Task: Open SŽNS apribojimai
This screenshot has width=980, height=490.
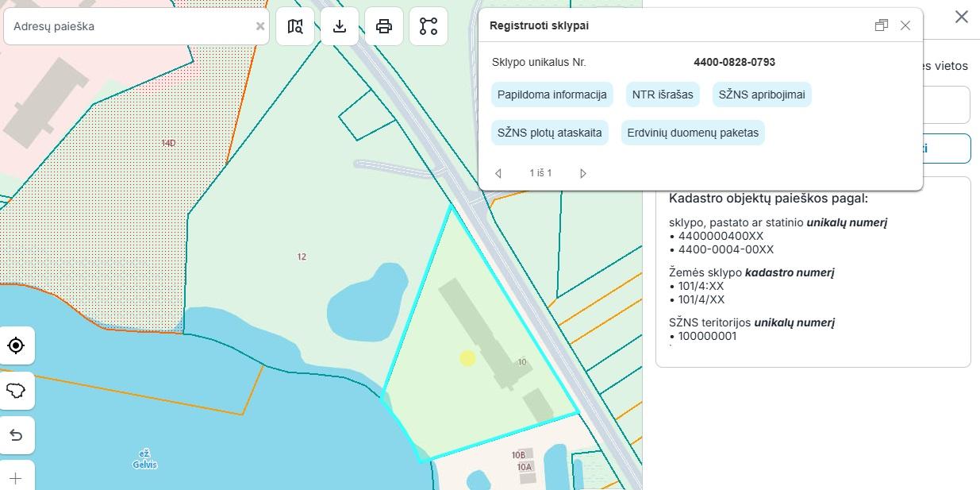Action: (x=762, y=95)
